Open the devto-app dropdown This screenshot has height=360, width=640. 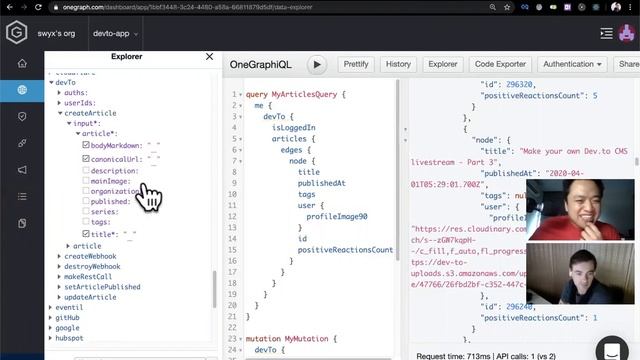coord(115,33)
